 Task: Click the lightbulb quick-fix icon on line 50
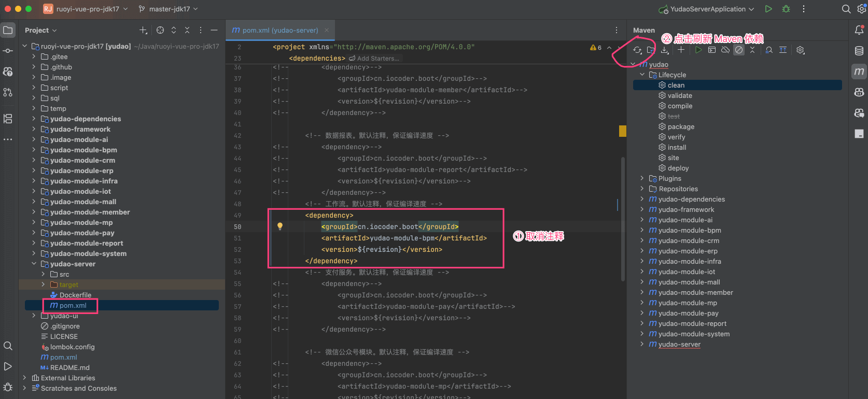tap(280, 226)
